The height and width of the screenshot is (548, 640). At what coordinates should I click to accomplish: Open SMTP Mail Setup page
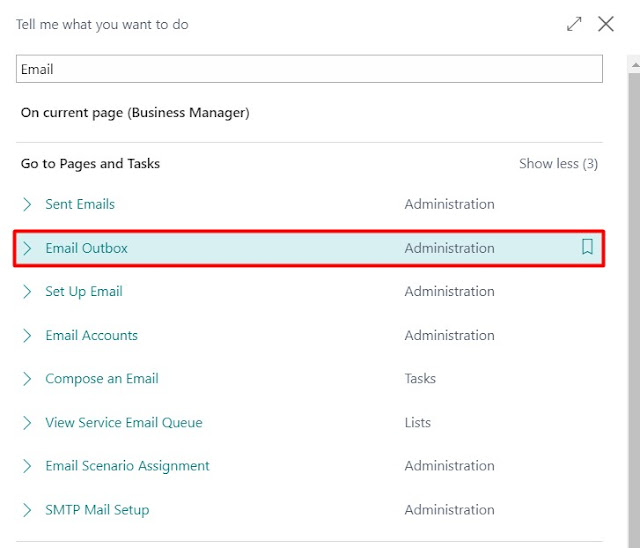97,509
